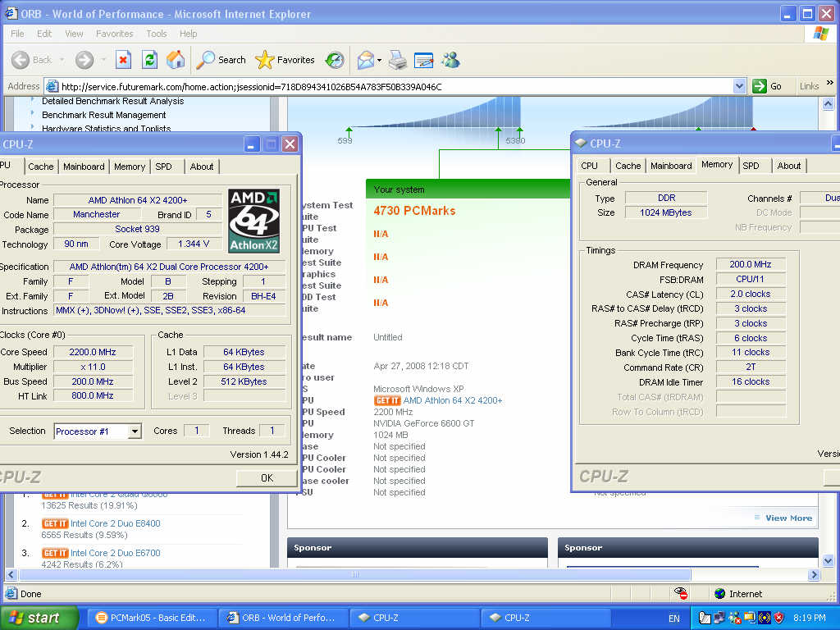Viewport: 840px width, 630px height.
Task: Print the page with printer icon
Action: (398, 60)
